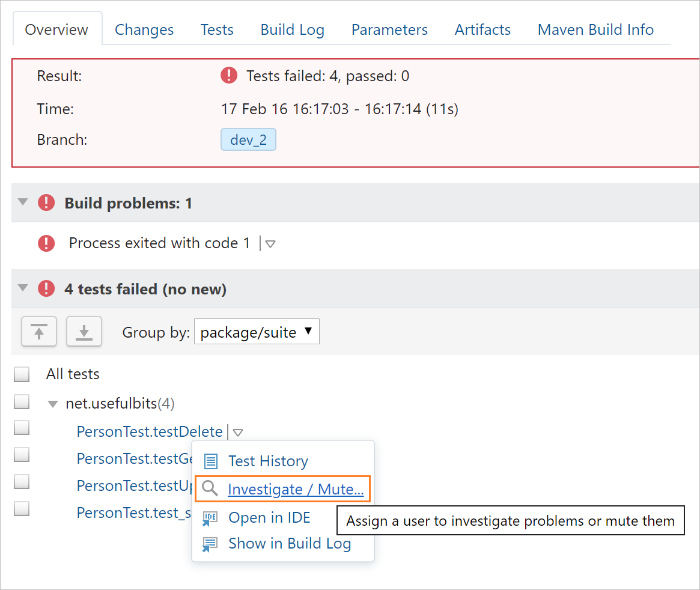Open the PersonTest.testDelete test link
Viewport: 700px width, 590px height.
click(x=150, y=431)
